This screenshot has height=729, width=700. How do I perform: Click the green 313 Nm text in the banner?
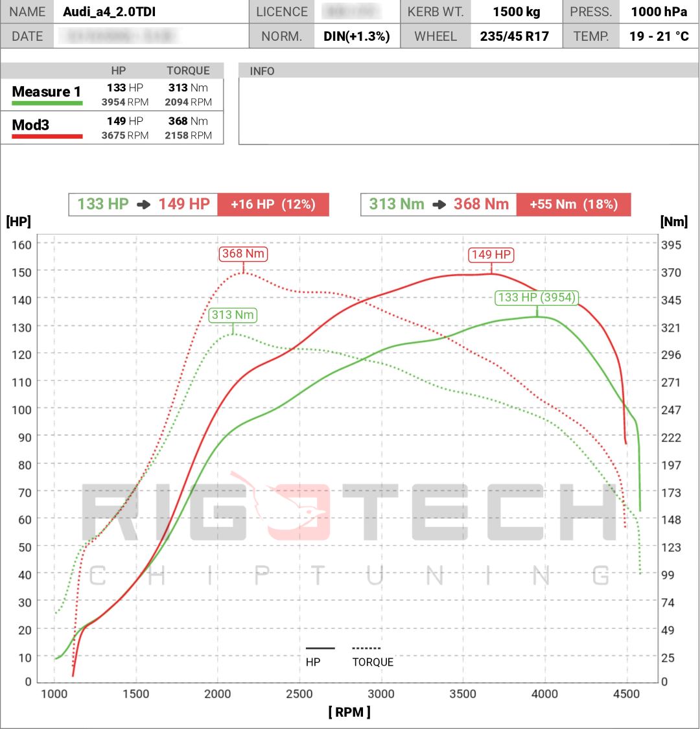tap(397, 204)
